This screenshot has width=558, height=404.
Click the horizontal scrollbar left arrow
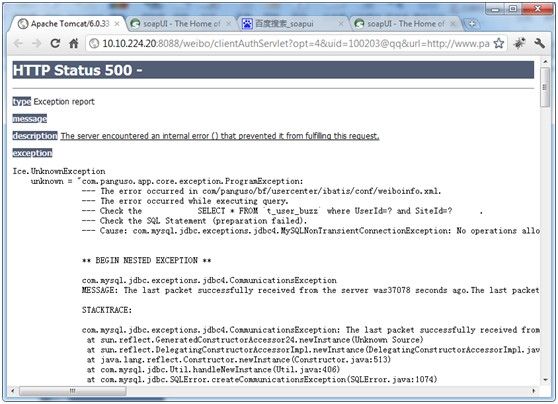tap(13, 391)
